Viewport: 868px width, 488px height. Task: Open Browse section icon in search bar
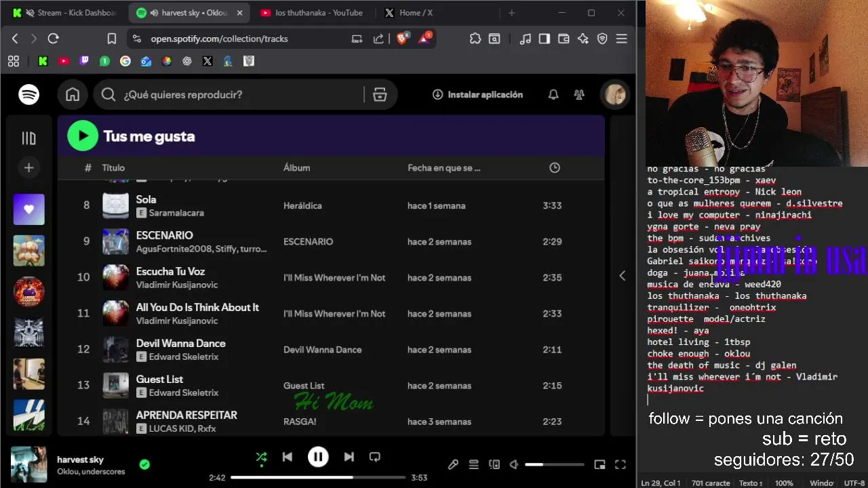tap(380, 95)
